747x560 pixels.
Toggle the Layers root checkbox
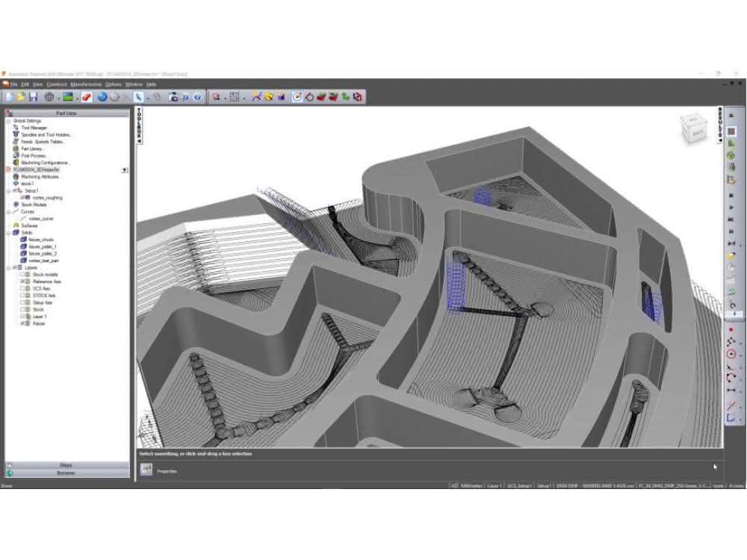pyautogui.click(x=14, y=267)
